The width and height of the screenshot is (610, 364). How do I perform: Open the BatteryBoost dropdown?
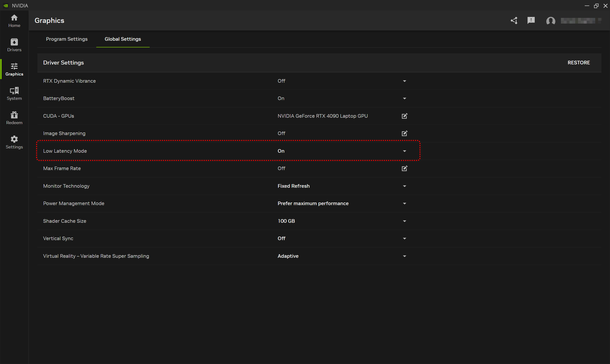pos(404,99)
